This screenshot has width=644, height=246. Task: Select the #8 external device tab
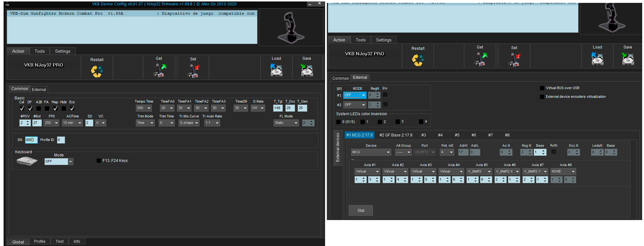tap(507, 135)
